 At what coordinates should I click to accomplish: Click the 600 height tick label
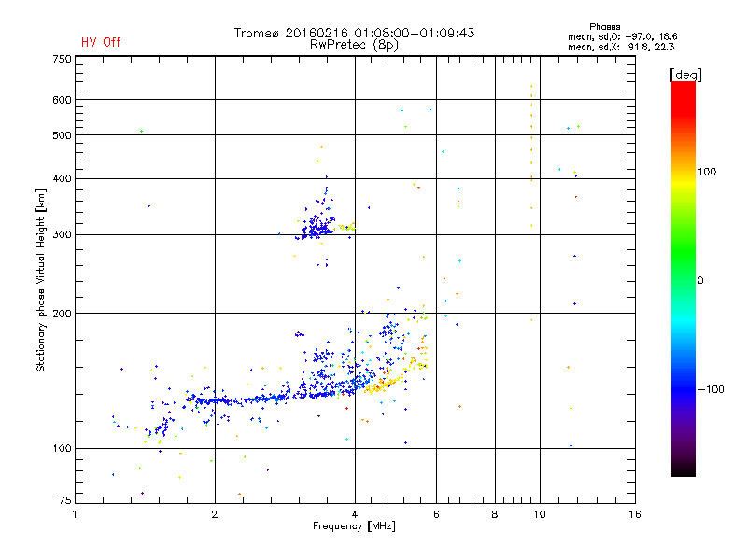[63, 100]
